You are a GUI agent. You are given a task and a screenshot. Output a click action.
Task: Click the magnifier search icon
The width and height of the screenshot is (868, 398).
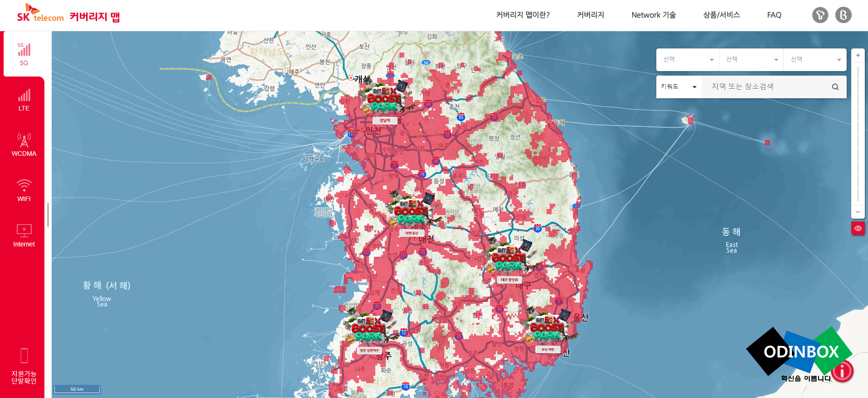pos(835,87)
